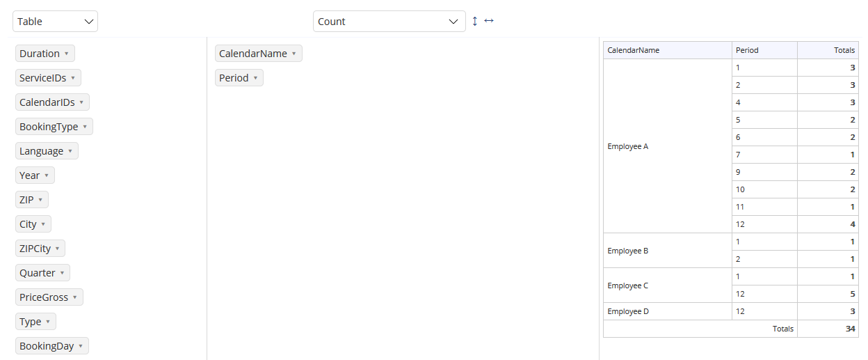Toggle row sort order arrow icon
Image resolution: width=868 pixels, height=360 pixels.
[x=475, y=21]
